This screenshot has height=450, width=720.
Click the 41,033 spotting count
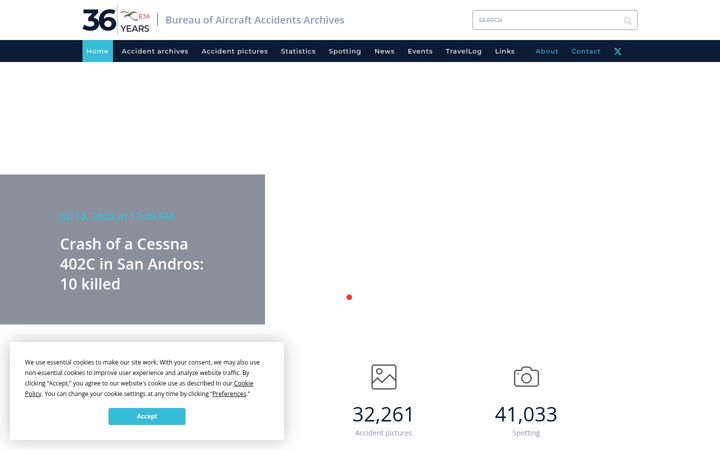tap(526, 414)
